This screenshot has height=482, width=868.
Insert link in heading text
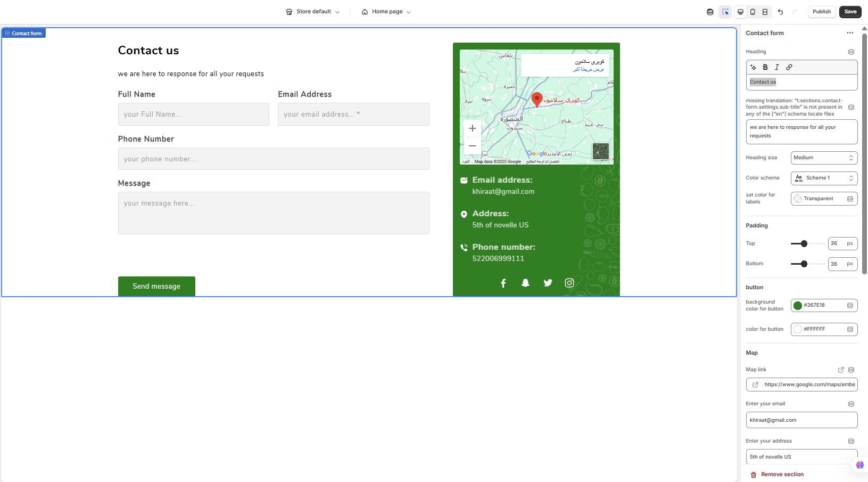tap(789, 67)
